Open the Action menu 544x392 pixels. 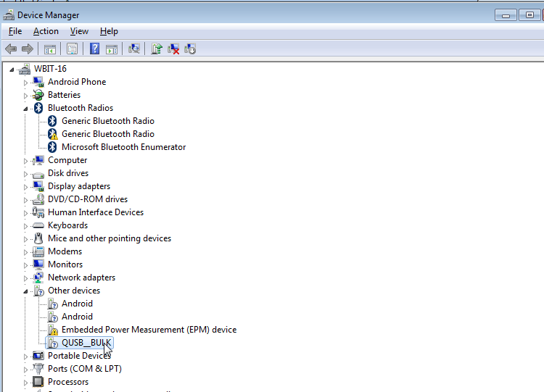point(46,31)
